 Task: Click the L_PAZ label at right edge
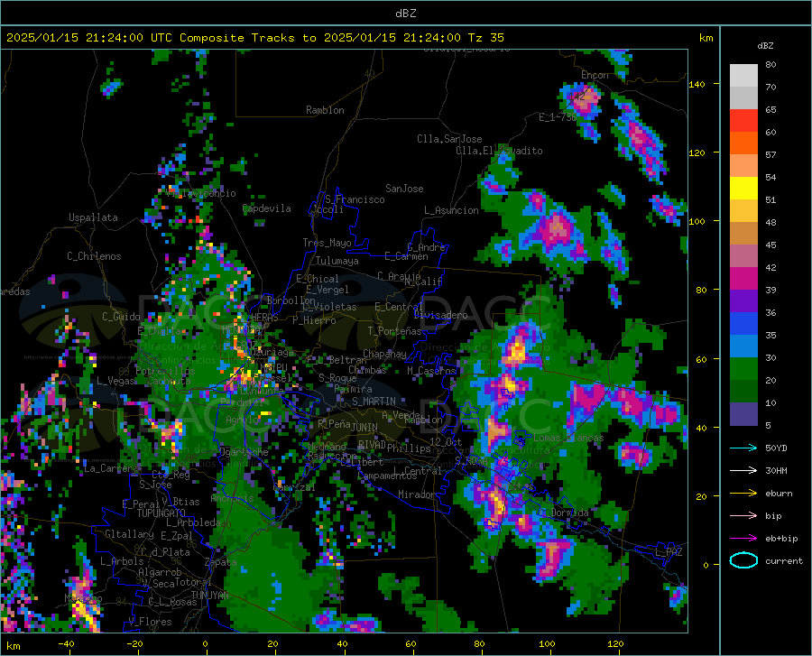pos(669,552)
